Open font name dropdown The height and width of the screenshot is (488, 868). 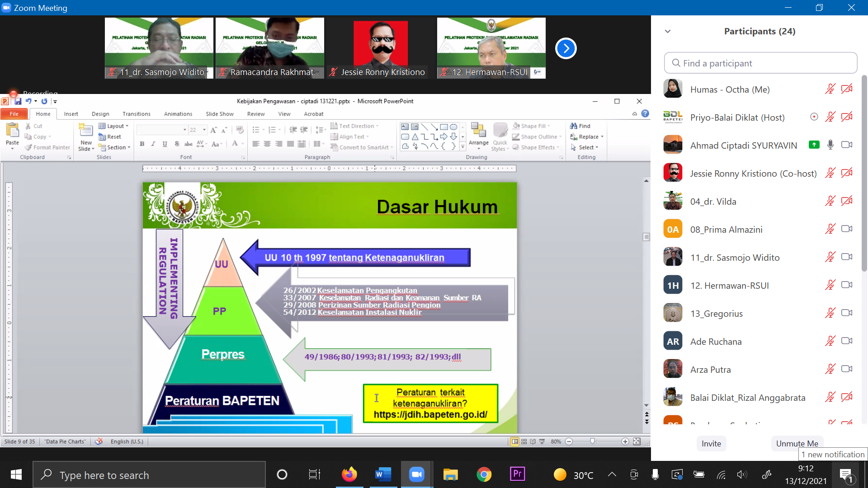[x=184, y=130]
